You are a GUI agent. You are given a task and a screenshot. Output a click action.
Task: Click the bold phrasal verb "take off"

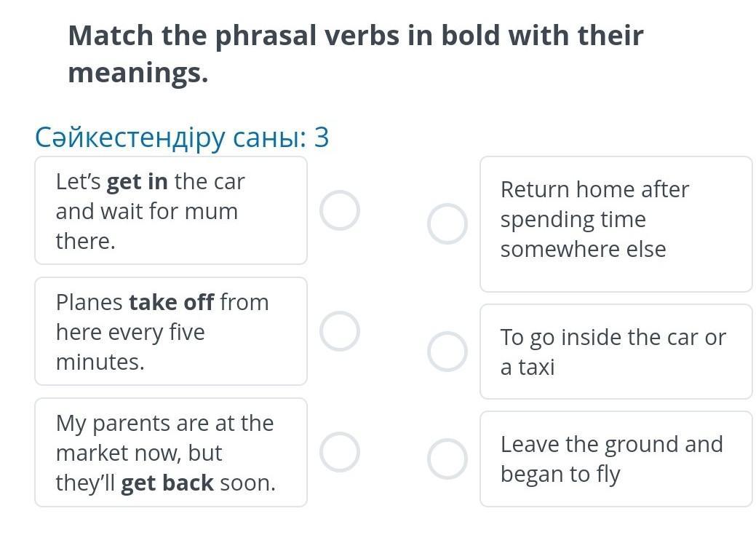coord(172,302)
